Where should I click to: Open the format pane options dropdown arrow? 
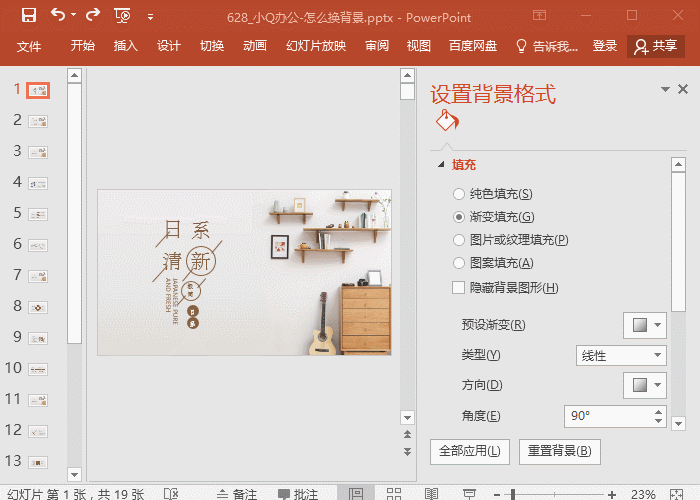pyautogui.click(x=665, y=89)
